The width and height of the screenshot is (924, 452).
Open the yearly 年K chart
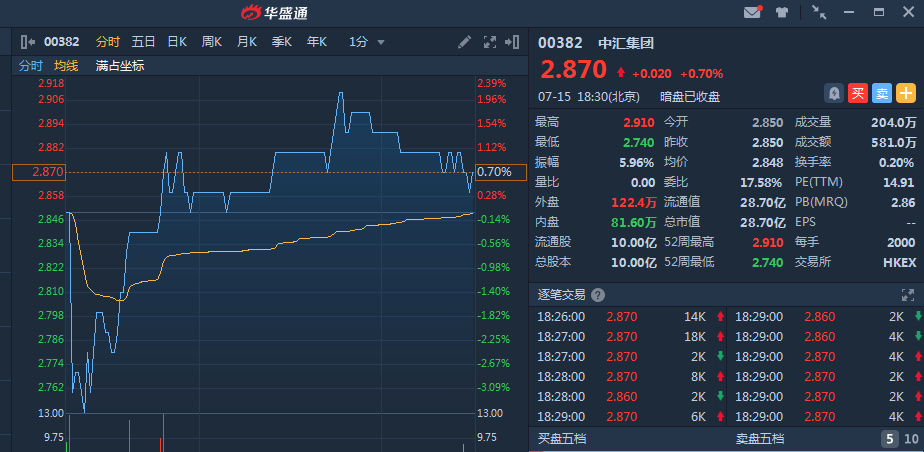pyautogui.click(x=316, y=42)
